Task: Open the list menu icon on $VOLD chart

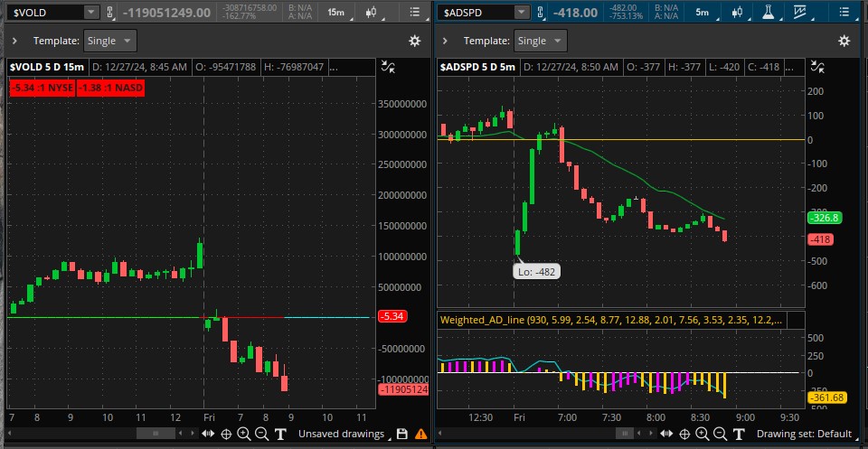Action: click(414, 12)
